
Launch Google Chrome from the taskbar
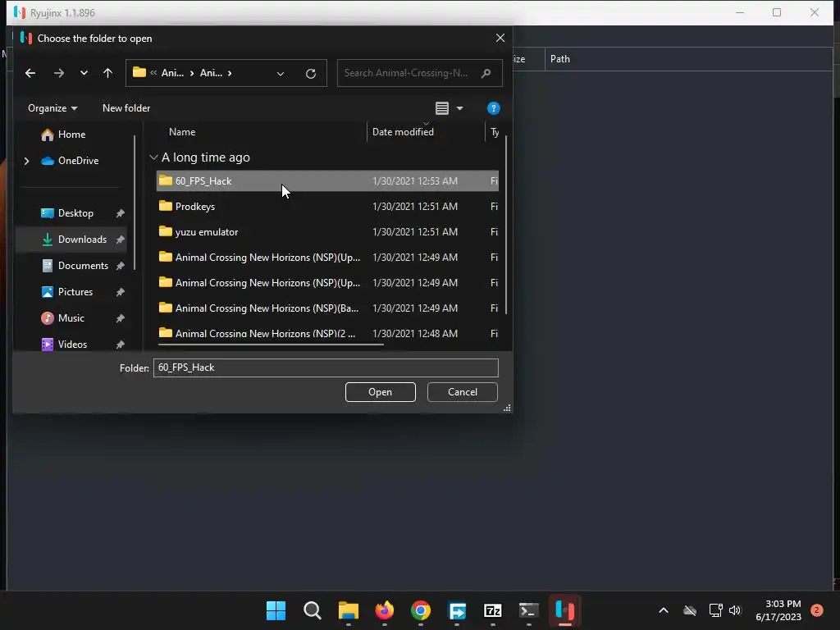(x=421, y=610)
